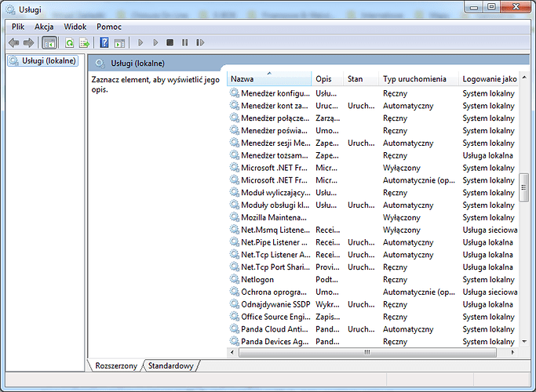Click the gear icon beside Panda Cloud Anti...
This screenshot has height=392, width=536.
click(234, 328)
